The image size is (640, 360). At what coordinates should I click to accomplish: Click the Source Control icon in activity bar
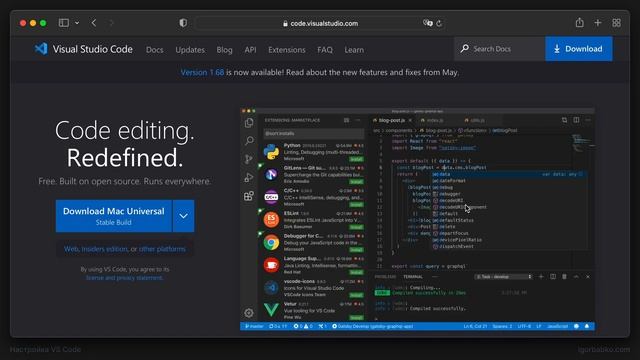(x=249, y=159)
